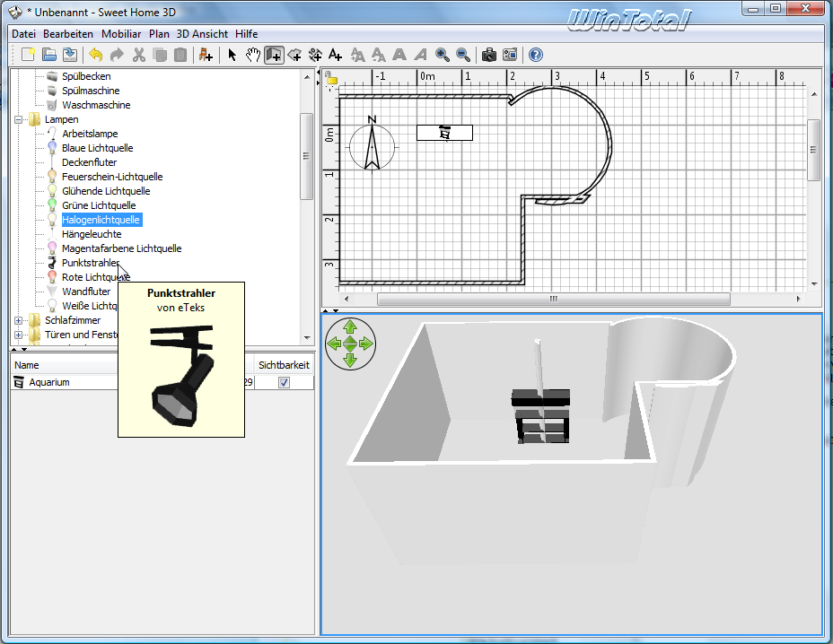Image resolution: width=833 pixels, height=644 pixels.
Task: Click the New Home toolbar icon
Action: (28, 55)
